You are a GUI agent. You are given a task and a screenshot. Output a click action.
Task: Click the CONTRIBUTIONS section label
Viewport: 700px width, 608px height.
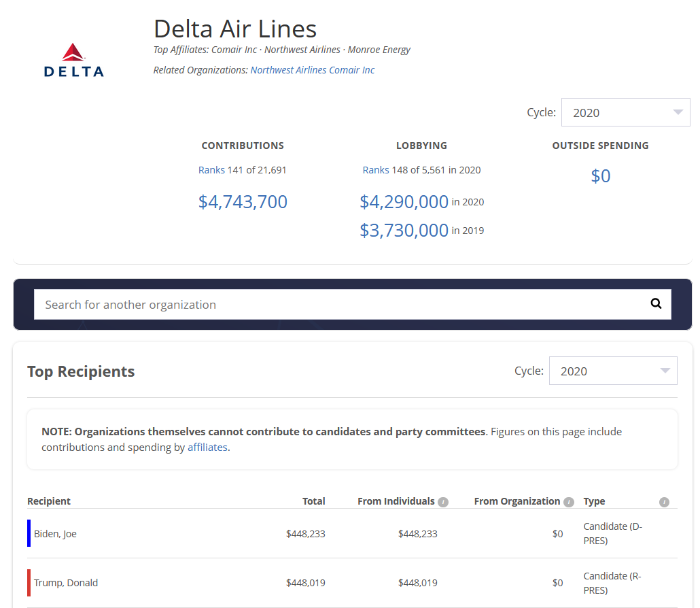click(243, 146)
